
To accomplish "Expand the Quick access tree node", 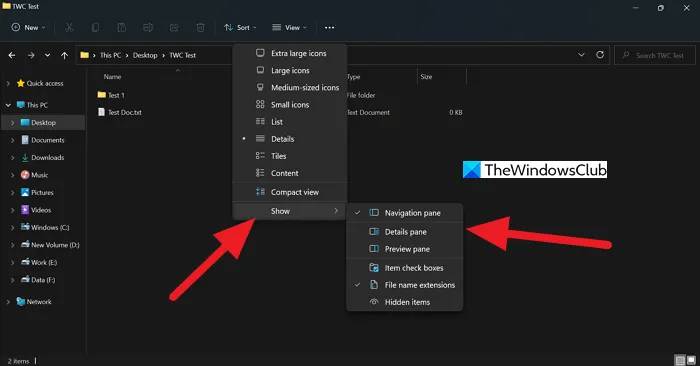I will pyautogui.click(x=8, y=83).
